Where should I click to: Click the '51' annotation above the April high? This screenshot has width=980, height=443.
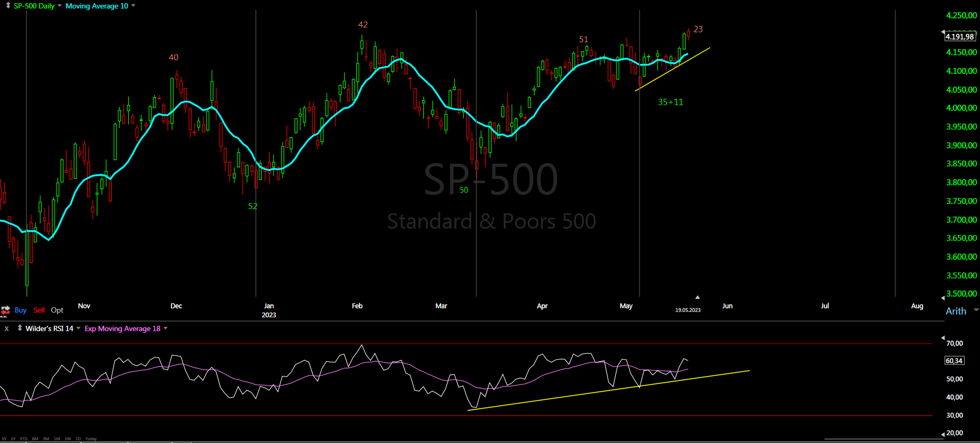click(x=584, y=39)
